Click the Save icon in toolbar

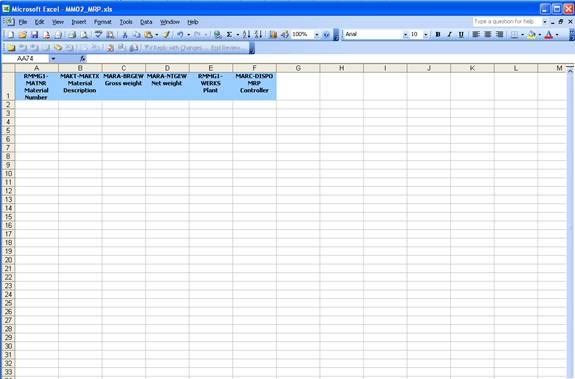34,35
